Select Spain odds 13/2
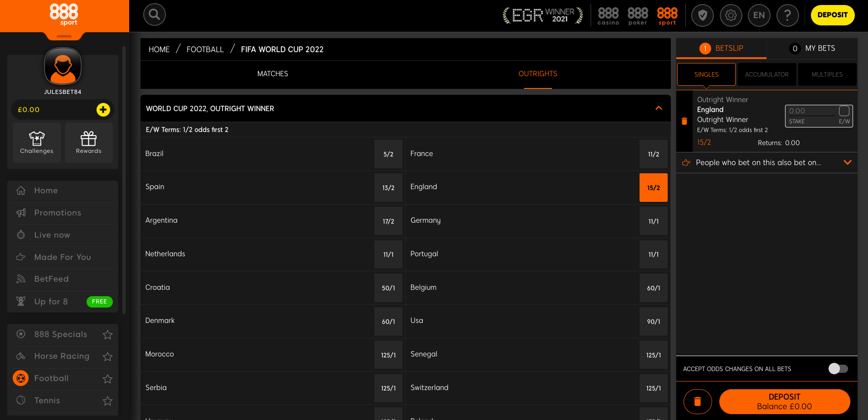The height and width of the screenshot is (420, 868). (388, 188)
